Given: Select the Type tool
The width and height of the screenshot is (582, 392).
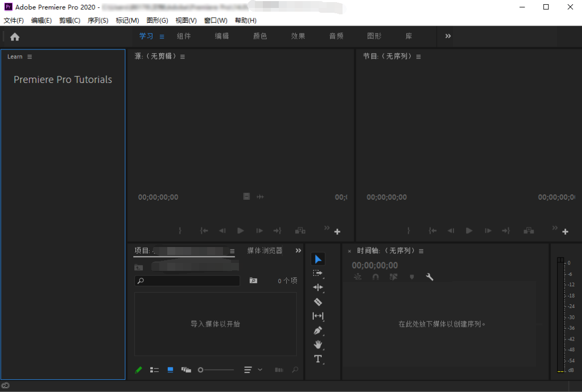Looking at the screenshot, I should click(318, 359).
